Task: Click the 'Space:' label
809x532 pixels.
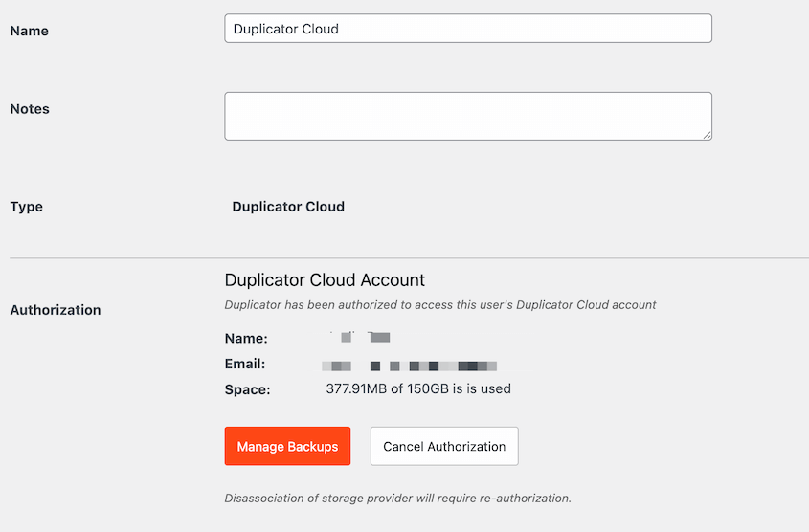Action: point(247,389)
